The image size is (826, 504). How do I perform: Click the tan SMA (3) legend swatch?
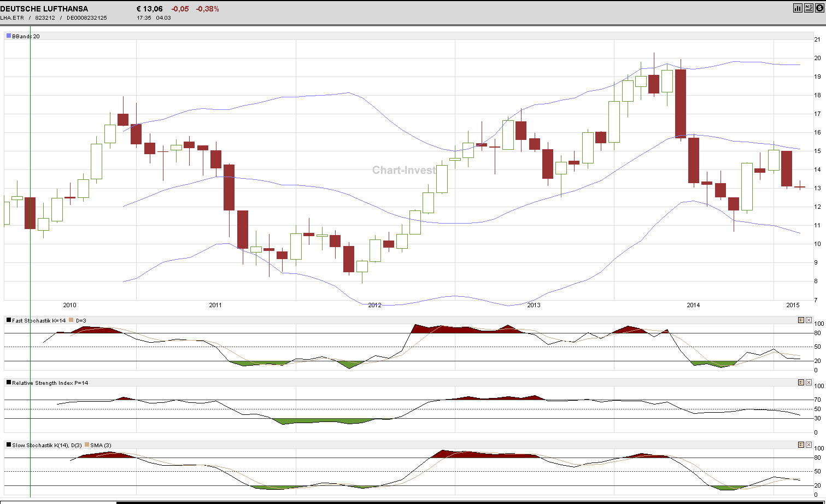pyautogui.click(x=86, y=445)
